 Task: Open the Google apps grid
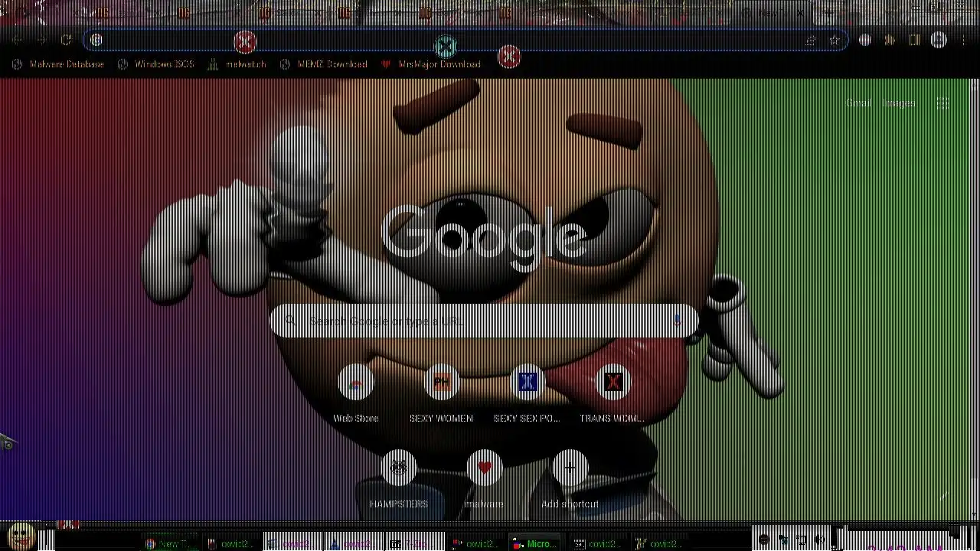943,103
